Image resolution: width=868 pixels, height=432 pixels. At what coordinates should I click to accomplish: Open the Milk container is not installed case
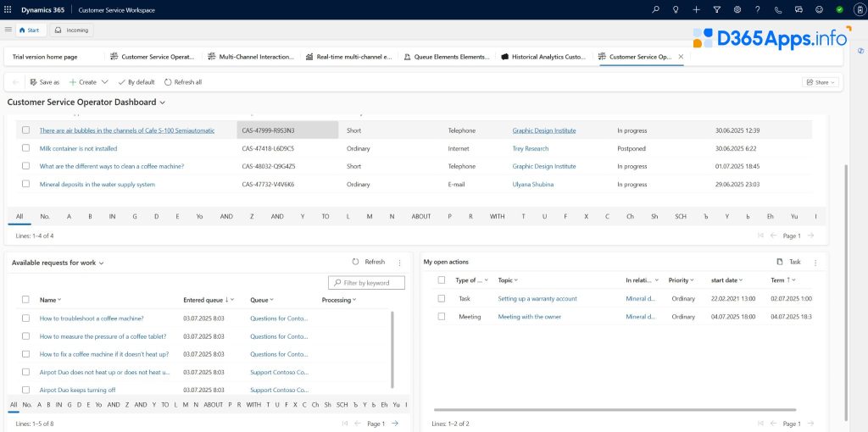click(x=78, y=148)
